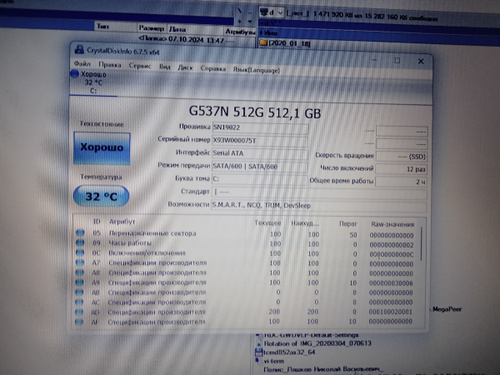Viewport: 500px width, 375px height.
Task: Click the CrystalDiskInfo title bar icon
Action: pyautogui.click(x=79, y=49)
